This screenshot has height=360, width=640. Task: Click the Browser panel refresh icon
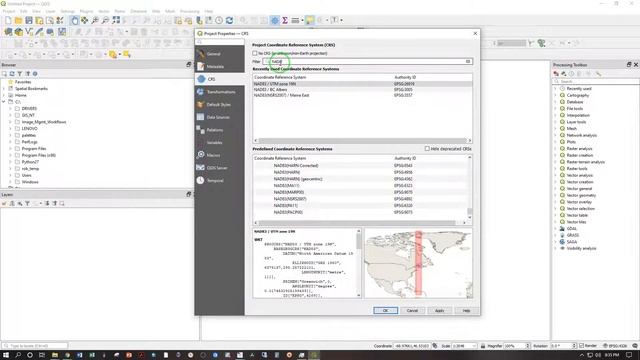tap(12, 74)
